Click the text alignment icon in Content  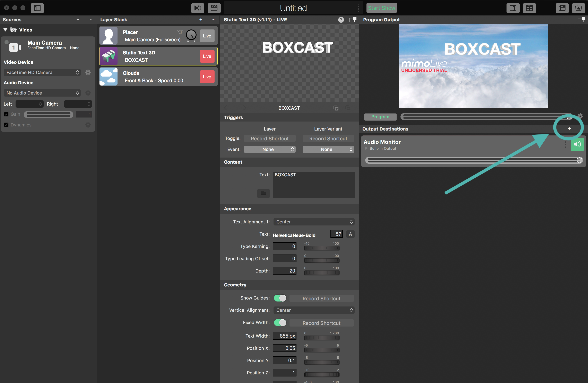(x=263, y=193)
